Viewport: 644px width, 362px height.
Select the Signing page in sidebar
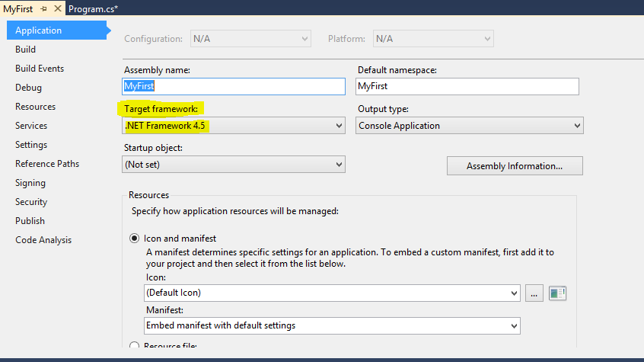coord(30,183)
